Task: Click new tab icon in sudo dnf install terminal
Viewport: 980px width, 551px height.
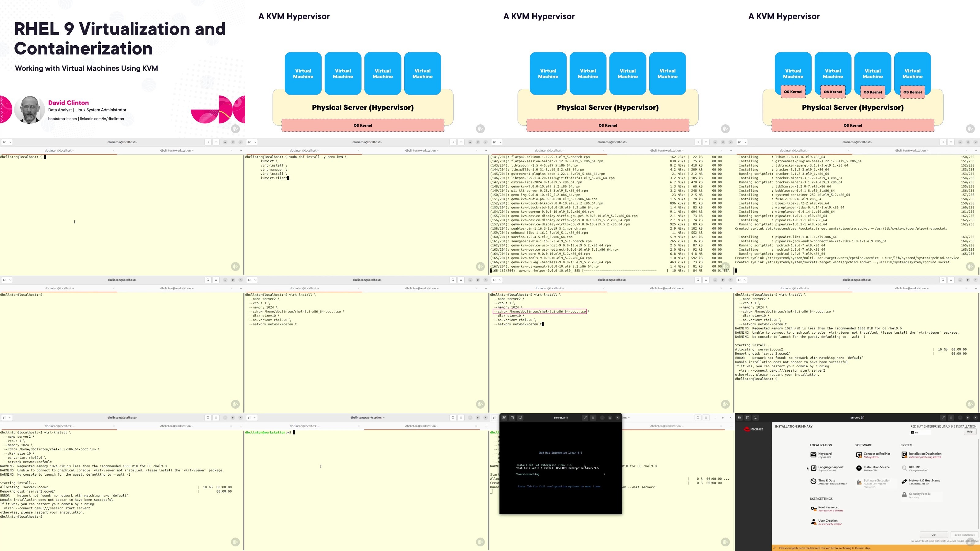Action: click(x=249, y=142)
